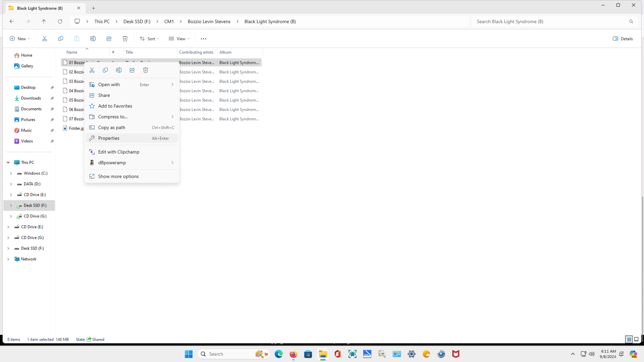Expand the Network node
Screen dimensions: 644x362
pos(8,259)
